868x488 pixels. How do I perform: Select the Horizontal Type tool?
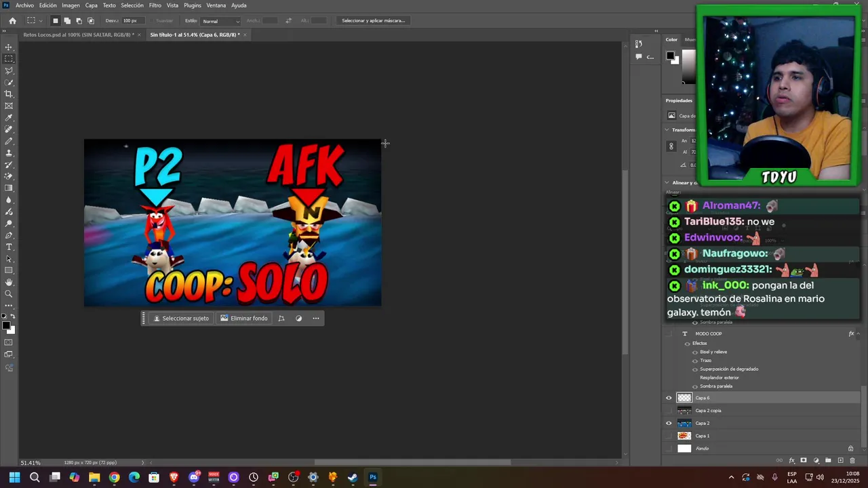pyautogui.click(x=9, y=247)
